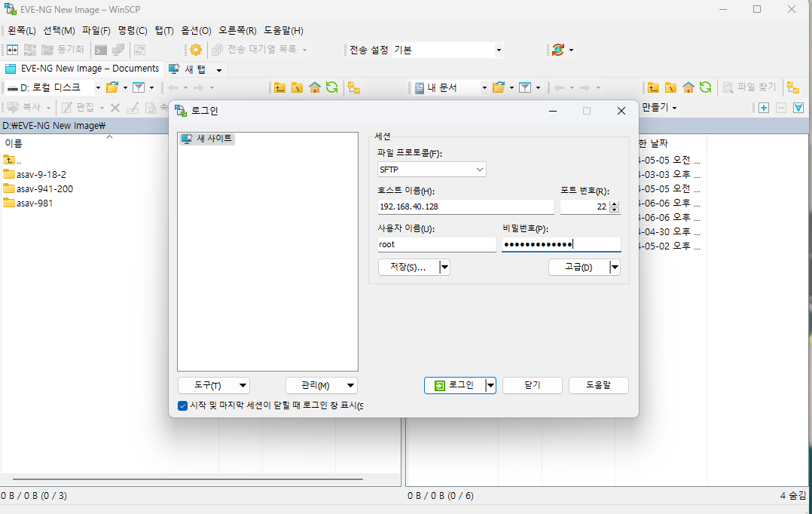Expand the arrow next to 고급(D) button
The image size is (812, 514).
[615, 268]
